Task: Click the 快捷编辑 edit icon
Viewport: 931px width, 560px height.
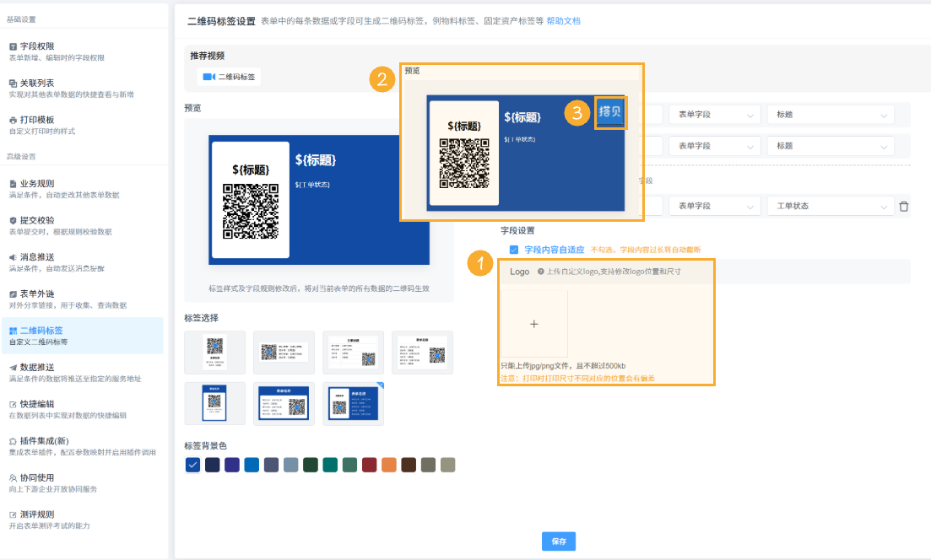Action: tap(13, 405)
